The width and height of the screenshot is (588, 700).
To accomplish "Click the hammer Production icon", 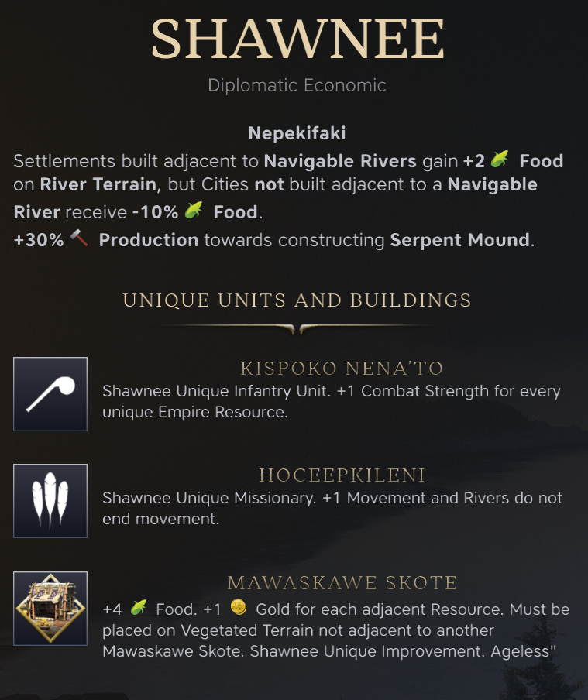I will coord(80,239).
